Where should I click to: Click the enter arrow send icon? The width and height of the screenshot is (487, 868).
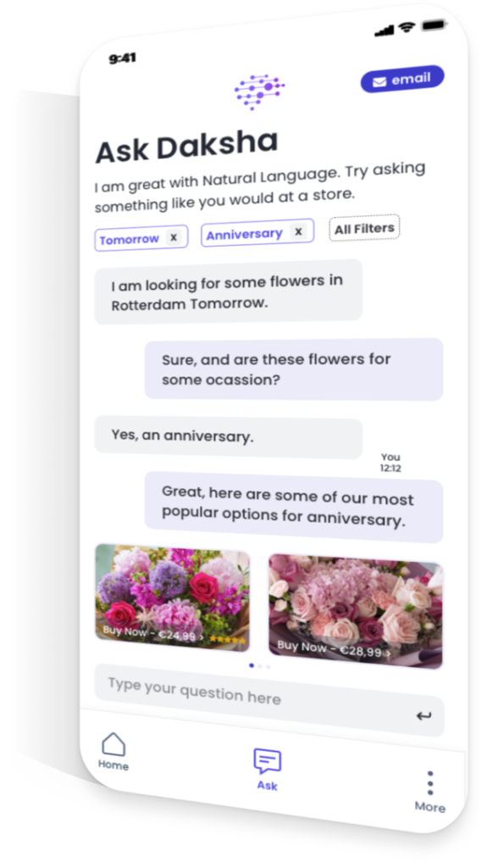423,715
